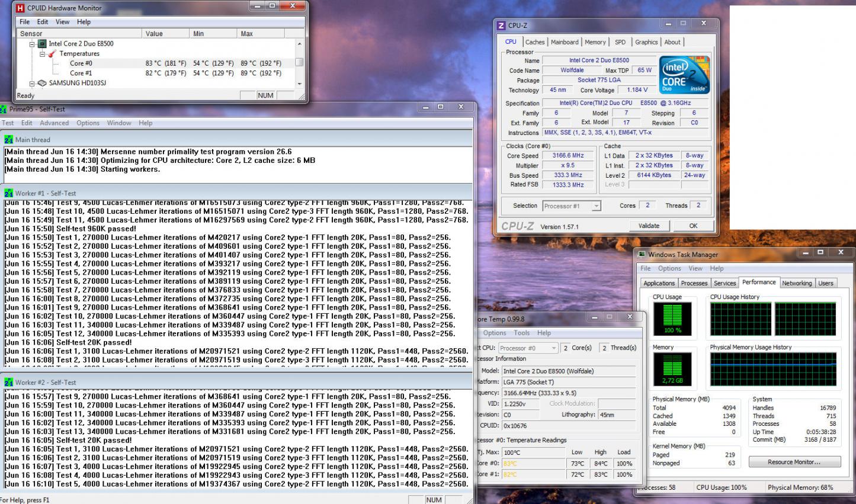Click the CPUID Hardware Monitor title icon

tap(20, 8)
